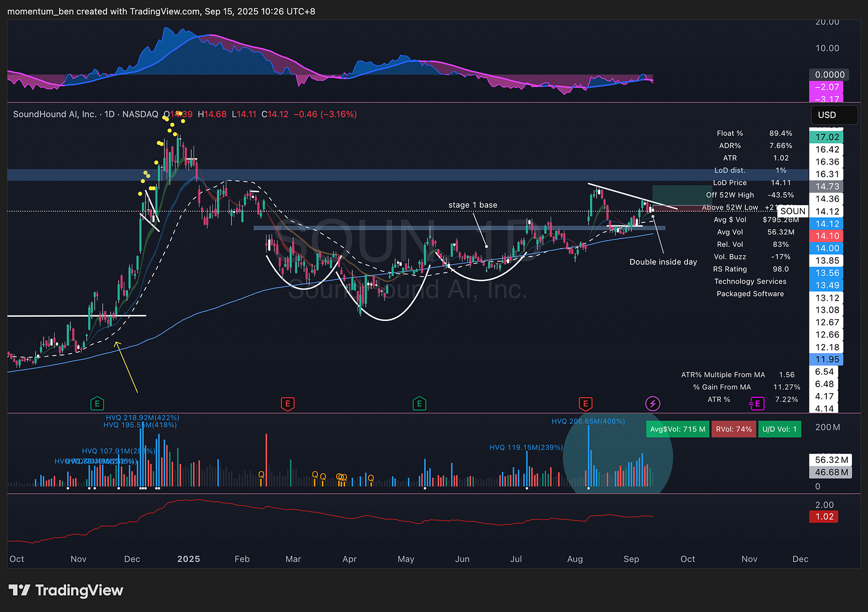Click the 'Float %' table row label
This screenshot has height=612, width=868.
coord(730,133)
